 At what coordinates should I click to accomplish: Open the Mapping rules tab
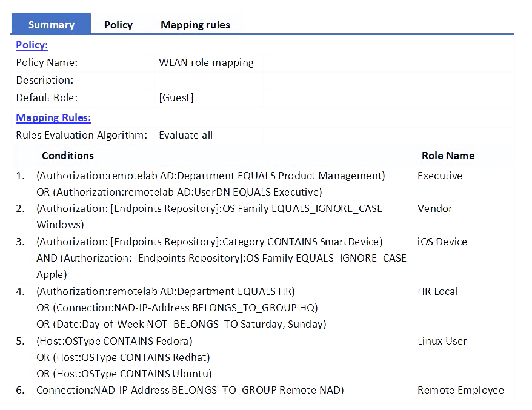195,25
